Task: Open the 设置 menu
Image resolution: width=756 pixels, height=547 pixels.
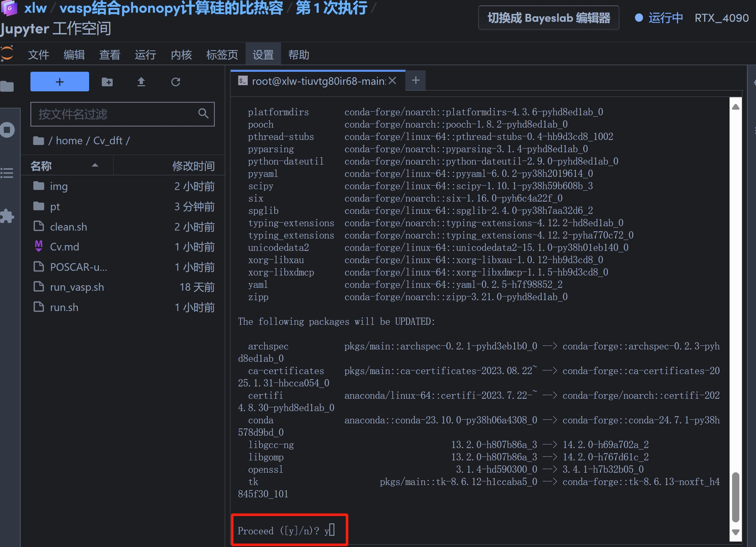Action: (x=263, y=55)
